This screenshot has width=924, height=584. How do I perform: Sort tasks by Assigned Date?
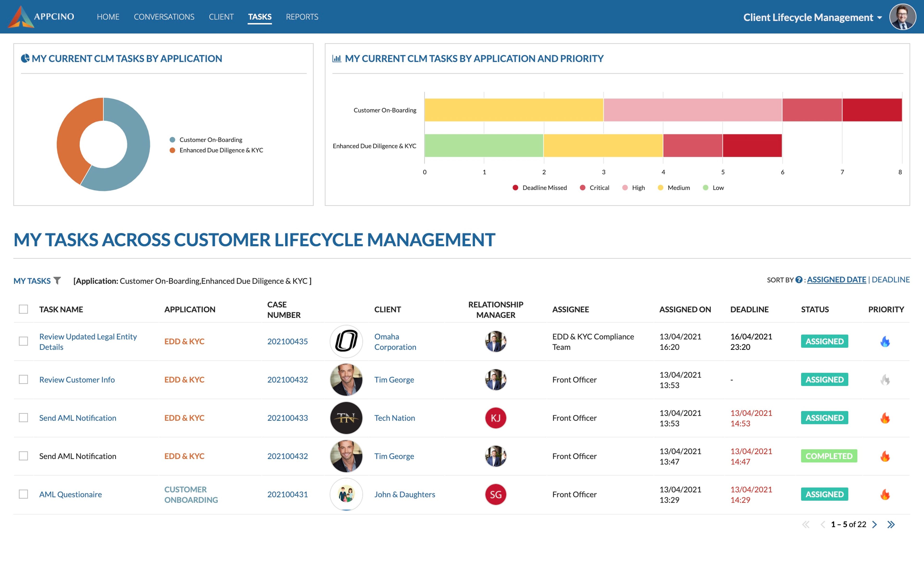click(x=836, y=280)
